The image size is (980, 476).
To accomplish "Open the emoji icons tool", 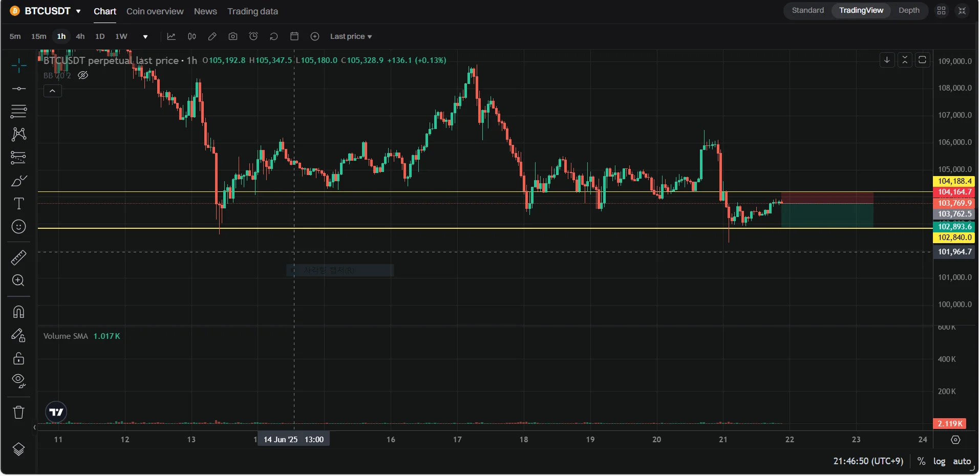I will pos(19,227).
